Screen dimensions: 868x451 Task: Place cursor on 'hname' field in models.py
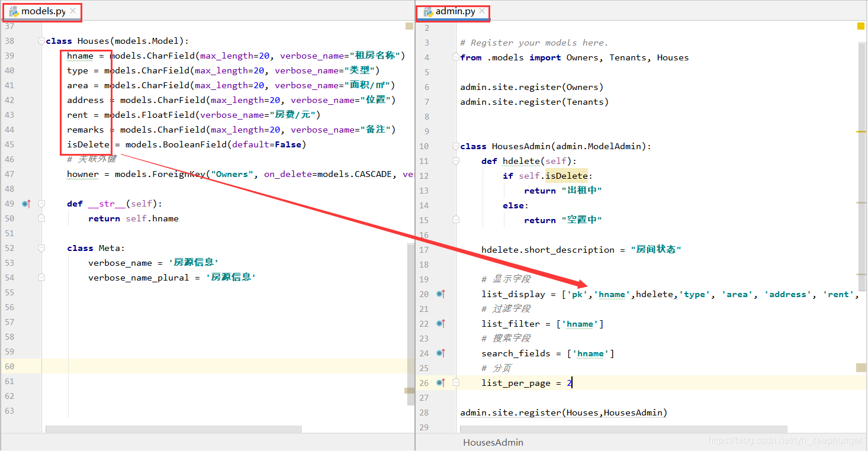click(x=80, y=56)
